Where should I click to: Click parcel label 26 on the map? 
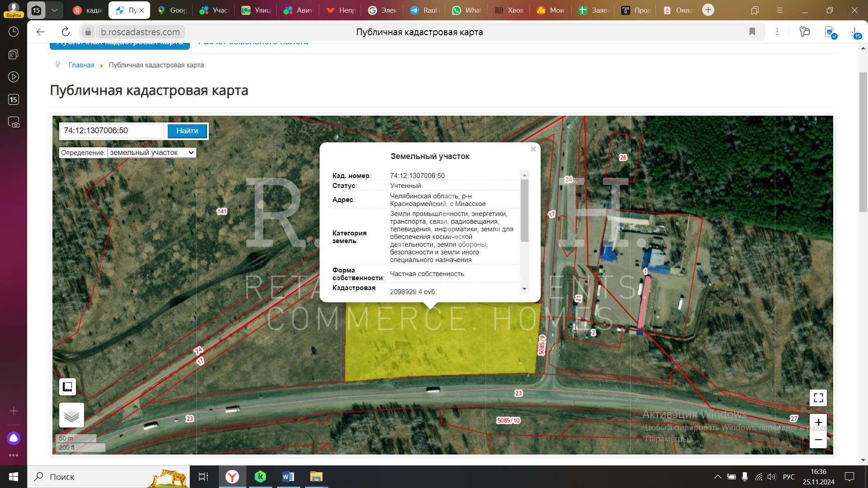coord(623,157)
